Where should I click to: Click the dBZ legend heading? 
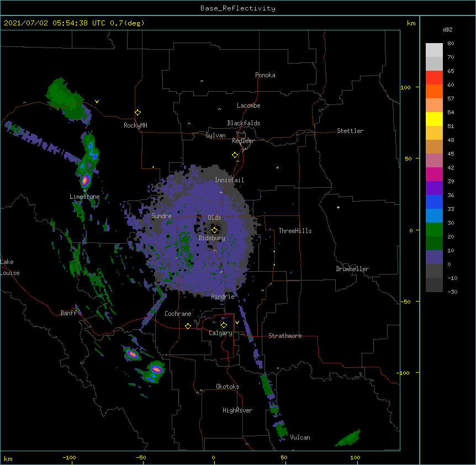click(x=447, y=30)
